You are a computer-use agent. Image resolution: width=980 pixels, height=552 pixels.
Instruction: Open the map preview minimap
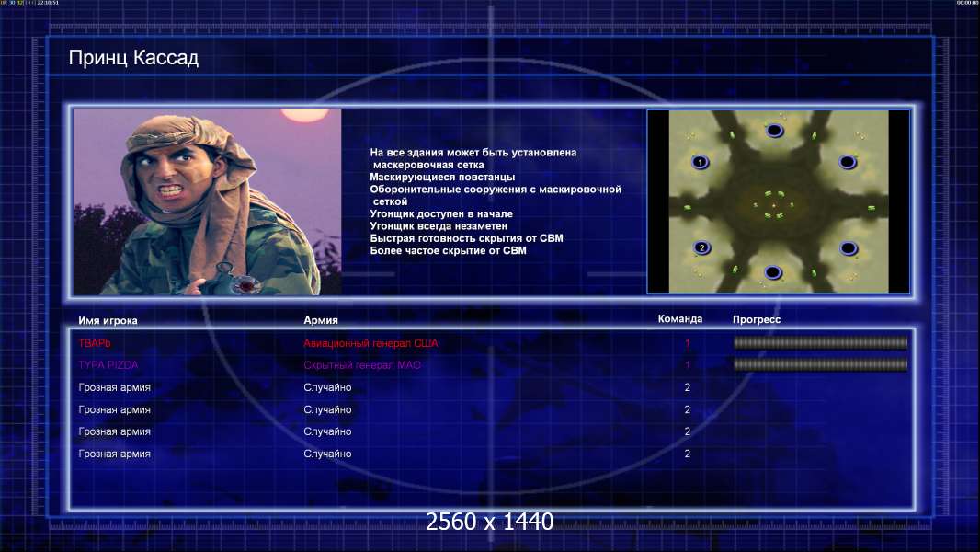pyautogui.click(x=778, y=201)
